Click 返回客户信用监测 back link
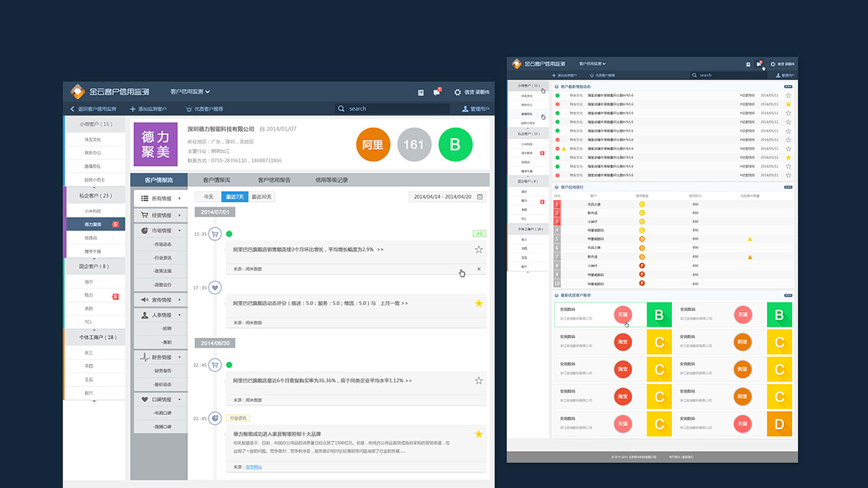Image resolution: width=868 pixels, height=488 pixels. [94, 108]
